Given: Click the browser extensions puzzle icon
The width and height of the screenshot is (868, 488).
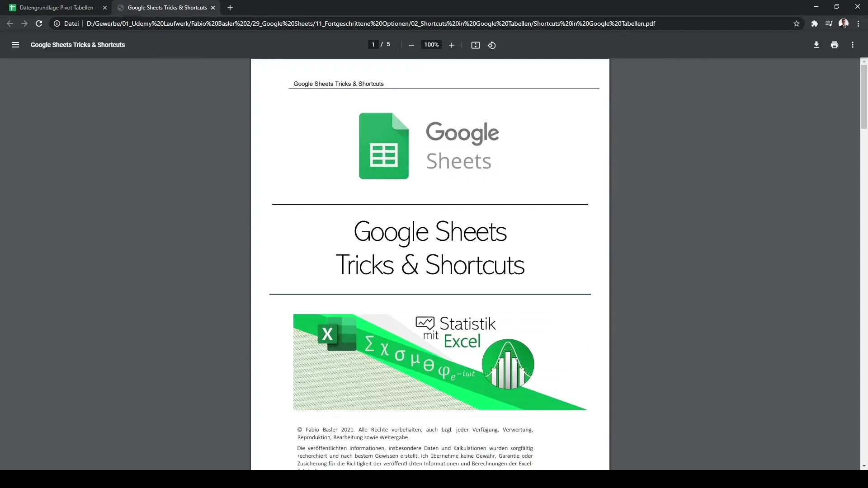Looking at the screenshot, I should (814, 23).
